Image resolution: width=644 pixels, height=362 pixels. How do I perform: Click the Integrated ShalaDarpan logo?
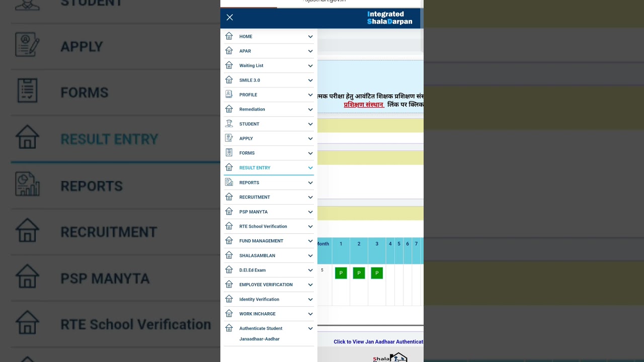tap(389, 18)
